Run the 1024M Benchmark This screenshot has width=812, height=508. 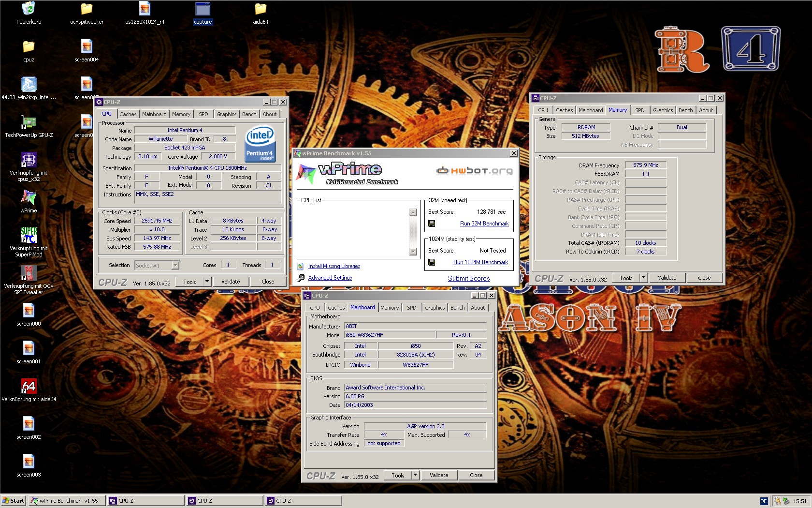click(480, 262)
